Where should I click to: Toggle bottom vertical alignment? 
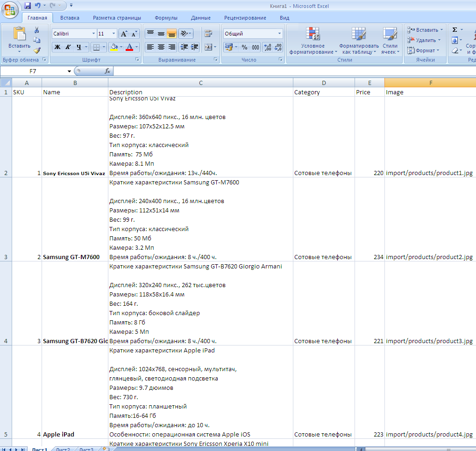pos(171,34)
